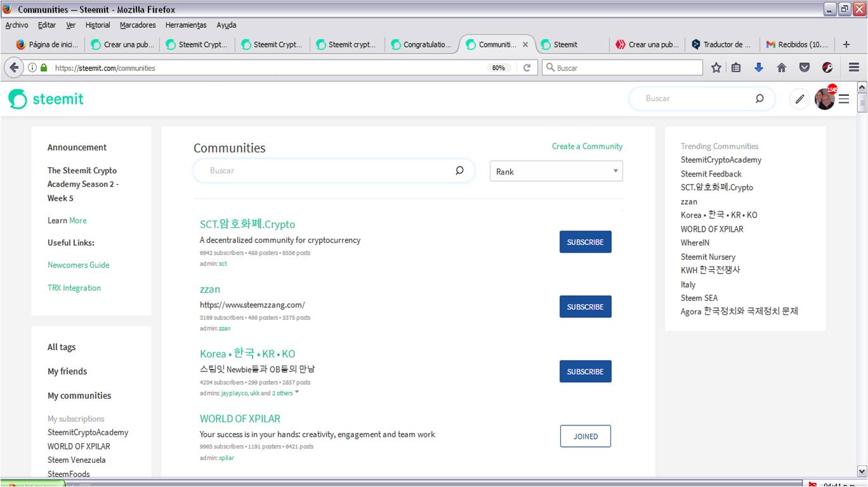Click the Firefox address bar URL
Screen dimensions: 868x487
pos(105,68)
